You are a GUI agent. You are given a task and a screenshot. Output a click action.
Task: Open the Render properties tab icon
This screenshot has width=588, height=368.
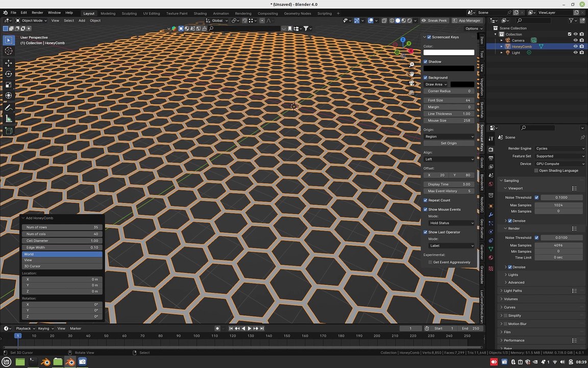(491, 150)
